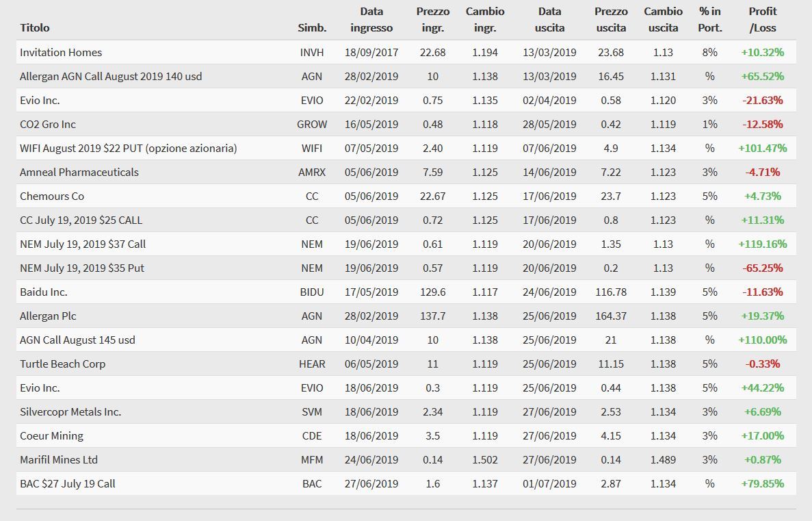Click the +6.69% profit value
The width and height of the screenshot is (812, 521).
pos(762,412)
